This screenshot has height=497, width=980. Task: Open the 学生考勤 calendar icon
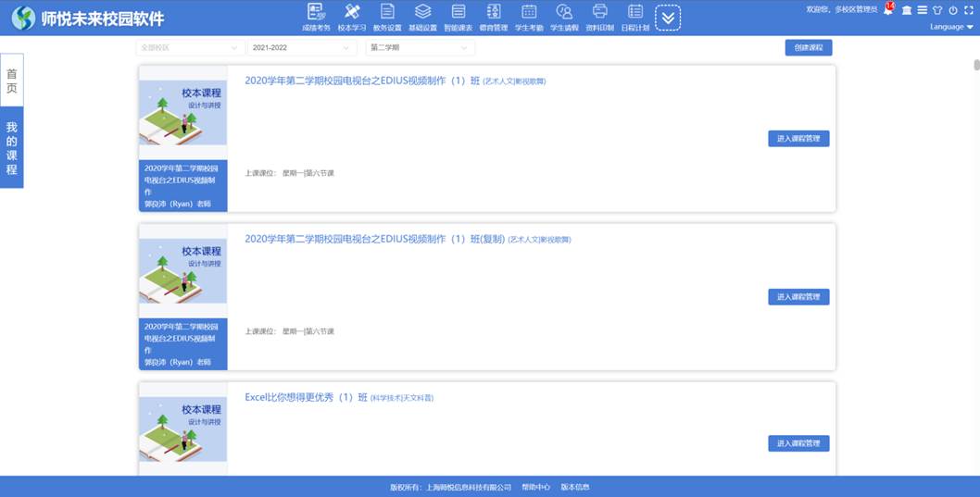point(529,17)
